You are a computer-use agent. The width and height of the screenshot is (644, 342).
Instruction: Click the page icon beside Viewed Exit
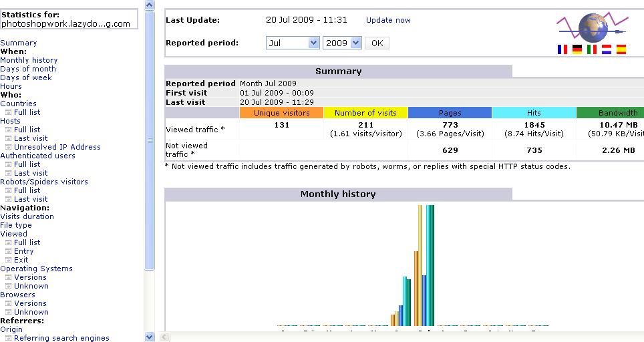point(8,260)
